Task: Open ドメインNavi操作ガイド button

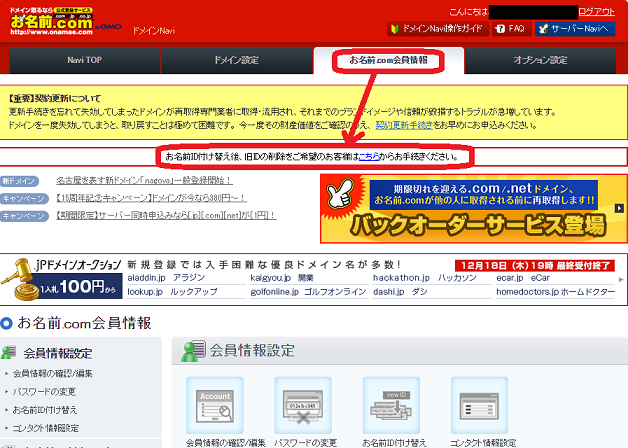Action: tap(438, 29)
